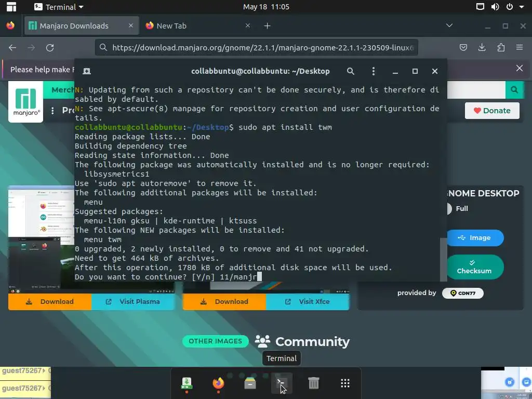
Task: Click the Visit Plasma link
Action: [x=133, y=302]
